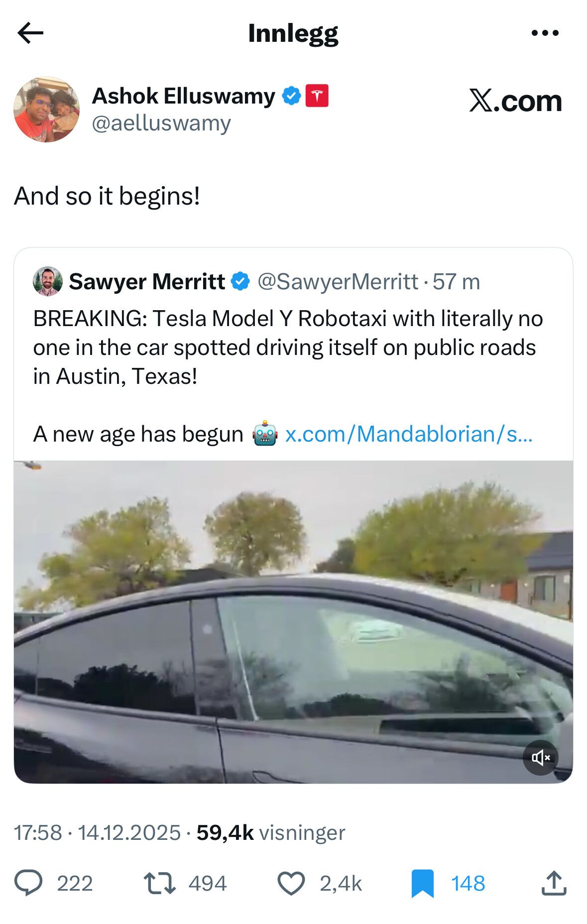Open Sawyer Merritt's avatar in quoted post

click(x=48, y=281)
